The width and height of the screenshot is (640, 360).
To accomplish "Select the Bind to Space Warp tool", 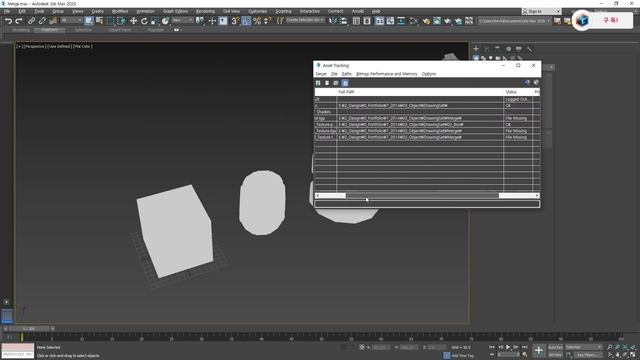I will (x=53, y=21).
